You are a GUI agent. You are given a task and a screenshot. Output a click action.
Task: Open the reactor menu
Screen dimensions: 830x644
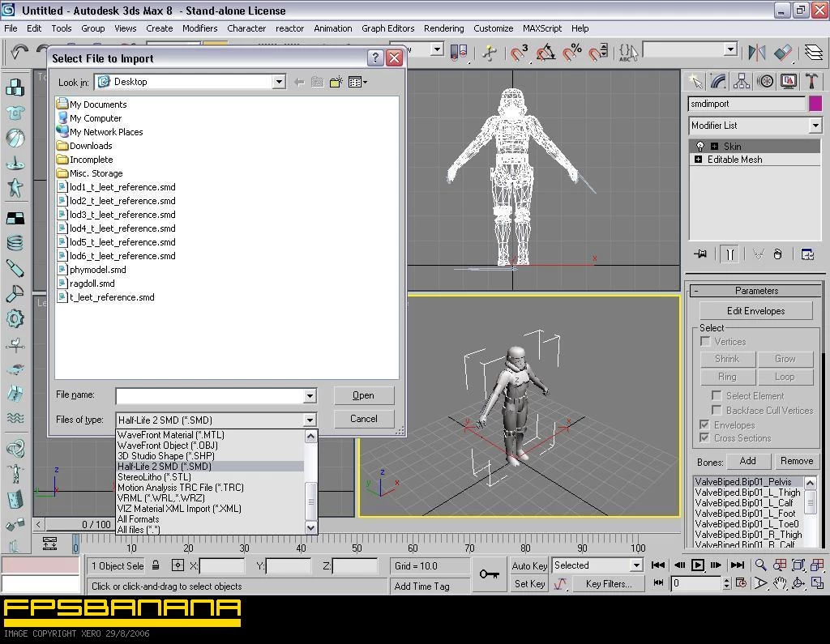tap(289, 28)
